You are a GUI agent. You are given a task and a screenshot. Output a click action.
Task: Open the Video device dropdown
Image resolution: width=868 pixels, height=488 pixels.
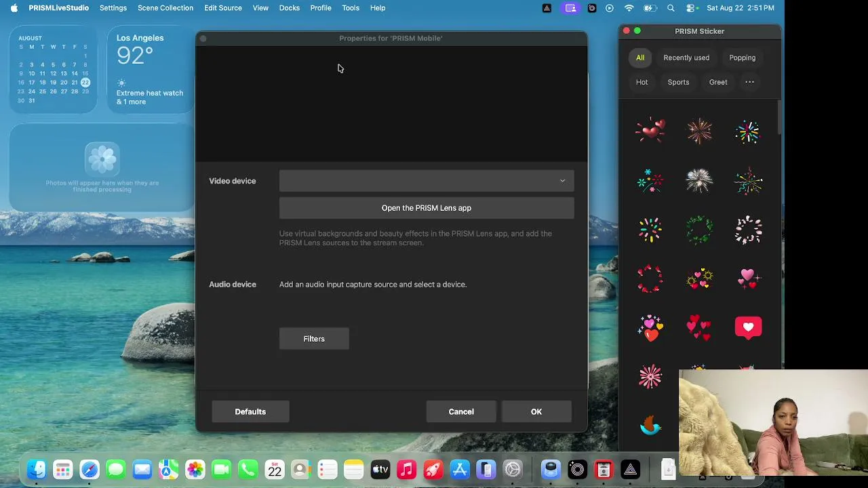tap(427, 181)
